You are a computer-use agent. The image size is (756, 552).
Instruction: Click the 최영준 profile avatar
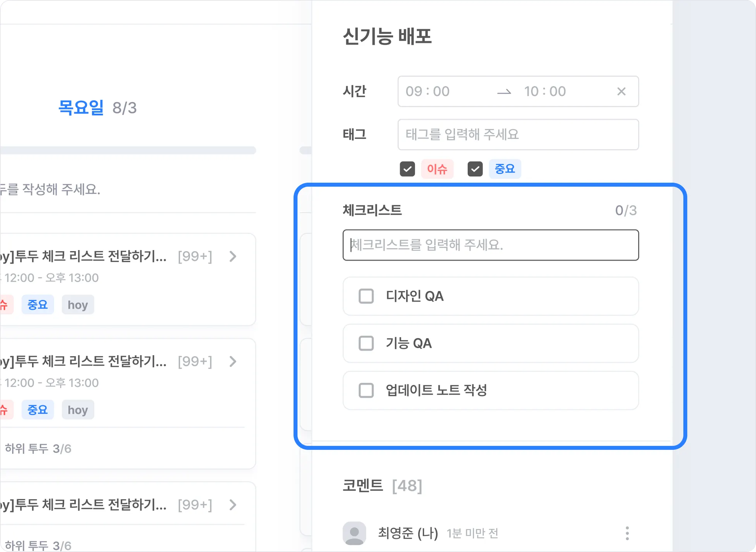tap(354, 533)
